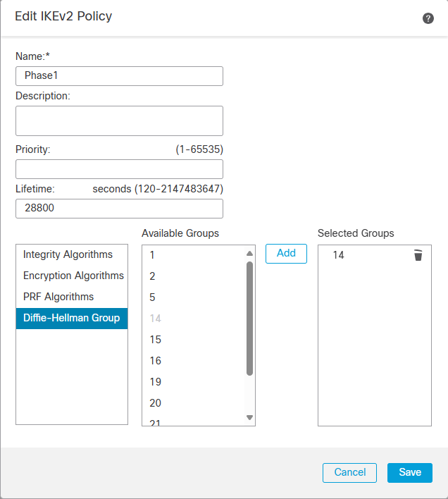Focus the Description text area
Screen dimensions: 448x499
(x=119, y=121)
